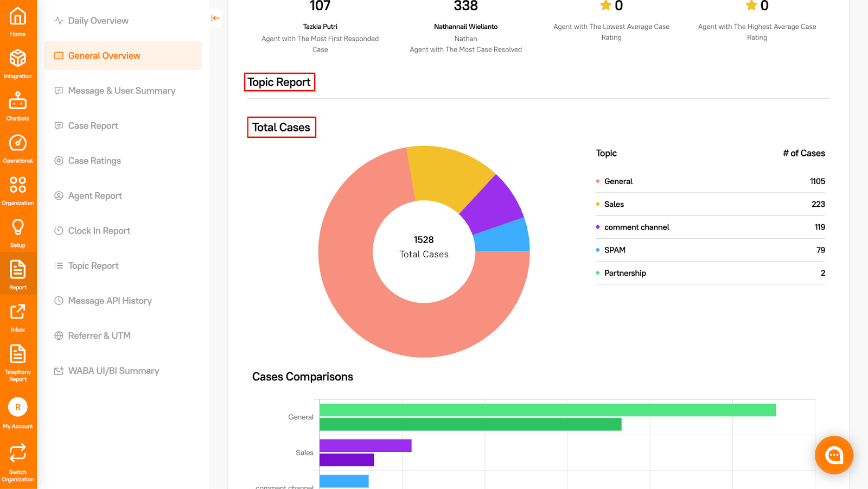Click the dark purple Sales comparison bar
868x489 pixels.
click(347, 460)
